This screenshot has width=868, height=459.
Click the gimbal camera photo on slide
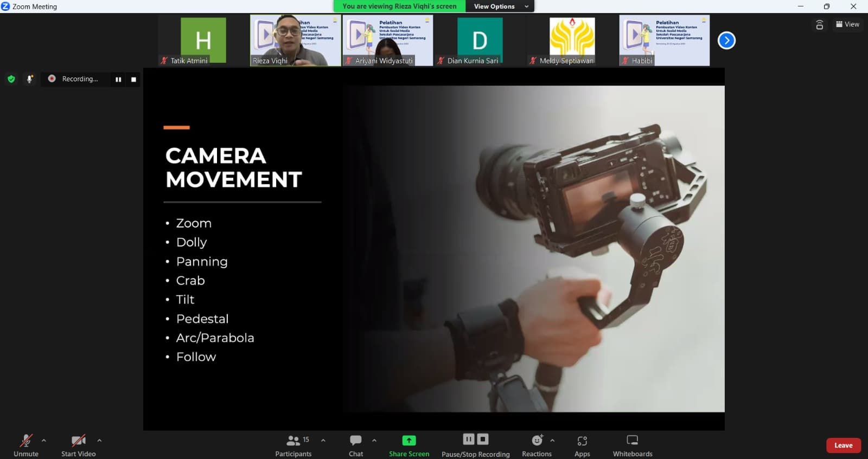[533, 249]
